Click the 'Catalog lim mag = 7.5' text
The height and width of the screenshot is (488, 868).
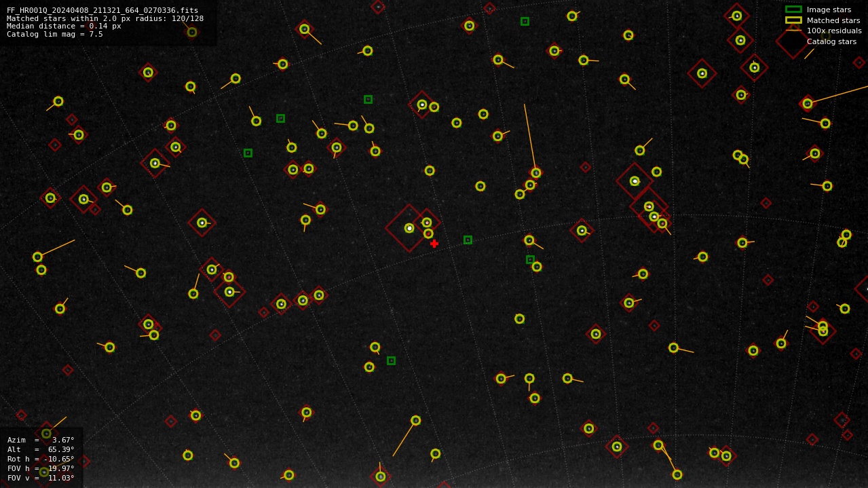55,34
